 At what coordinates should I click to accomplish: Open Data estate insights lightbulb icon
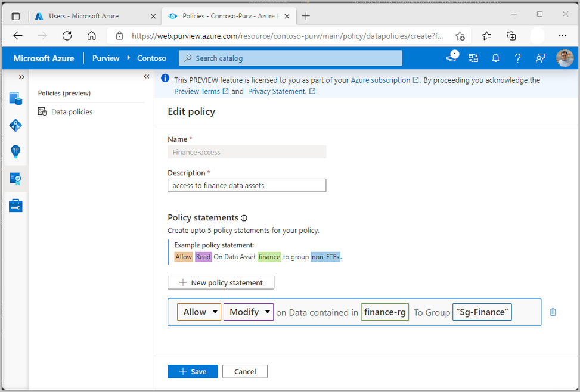(15, 152)
